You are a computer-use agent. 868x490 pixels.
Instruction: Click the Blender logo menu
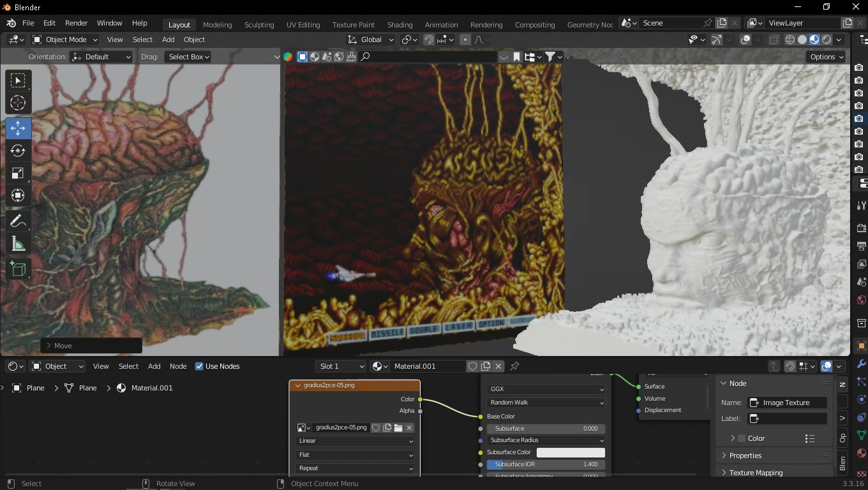point(11,23)
